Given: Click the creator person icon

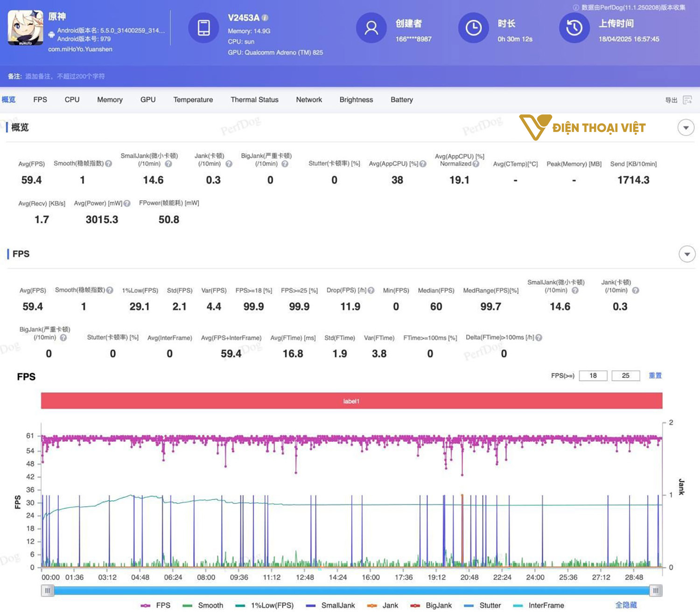Looking at the screenshot, I should point(371,28).
